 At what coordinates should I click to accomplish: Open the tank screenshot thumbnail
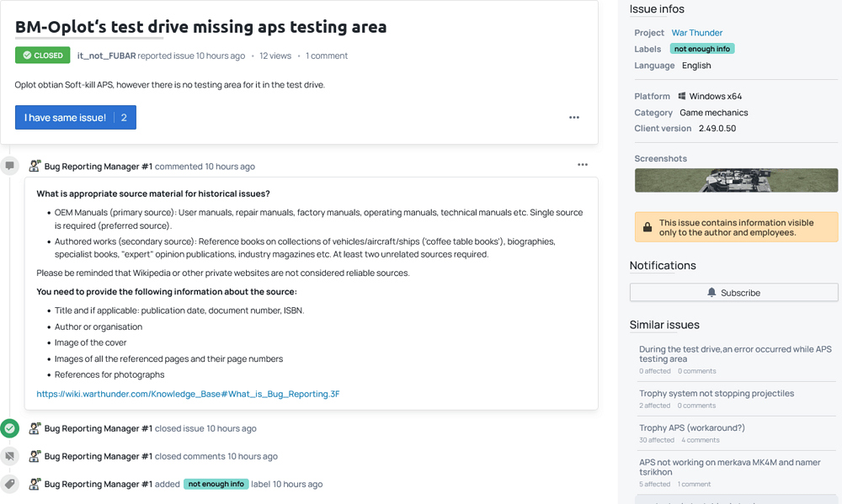pyautogui.click(x=736, y=180)
